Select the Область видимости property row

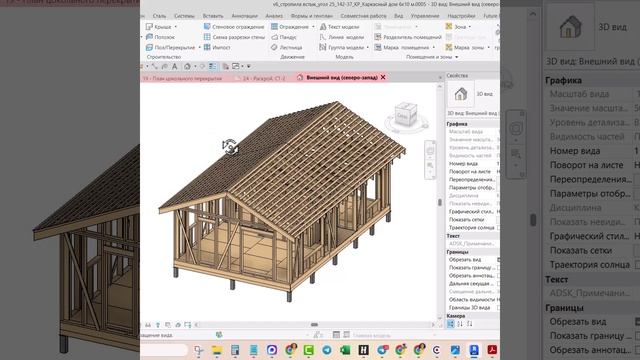coord(472,300)
